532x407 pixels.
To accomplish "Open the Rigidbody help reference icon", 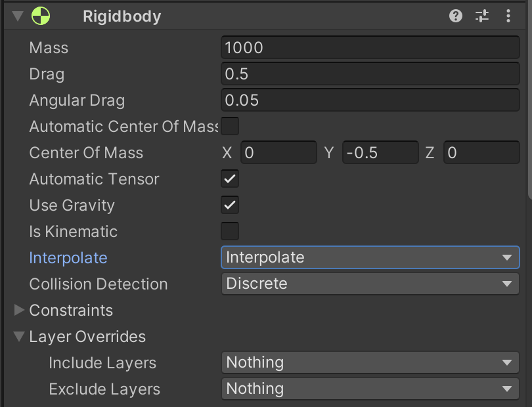I will [456, 16].
